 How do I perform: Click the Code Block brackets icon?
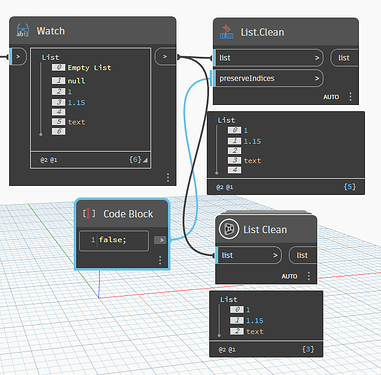89,214
